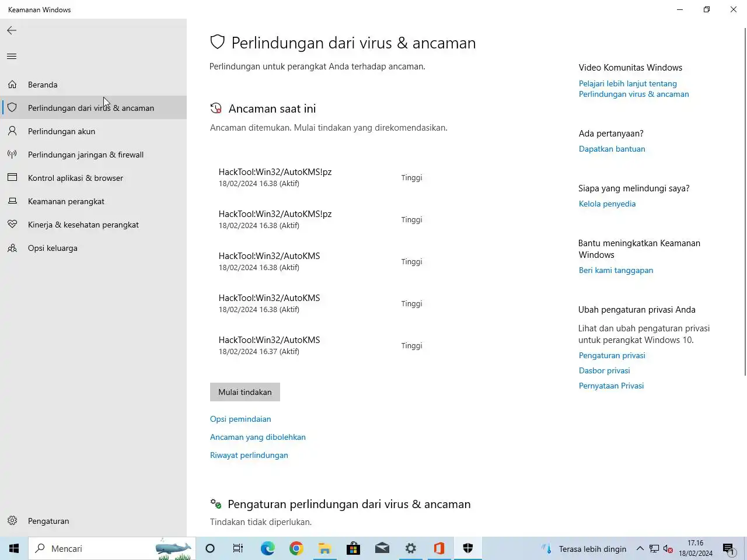747x560 pixels.
Task: Click Windows Security shield in the taskbar
Action: (x=467, y=548)
